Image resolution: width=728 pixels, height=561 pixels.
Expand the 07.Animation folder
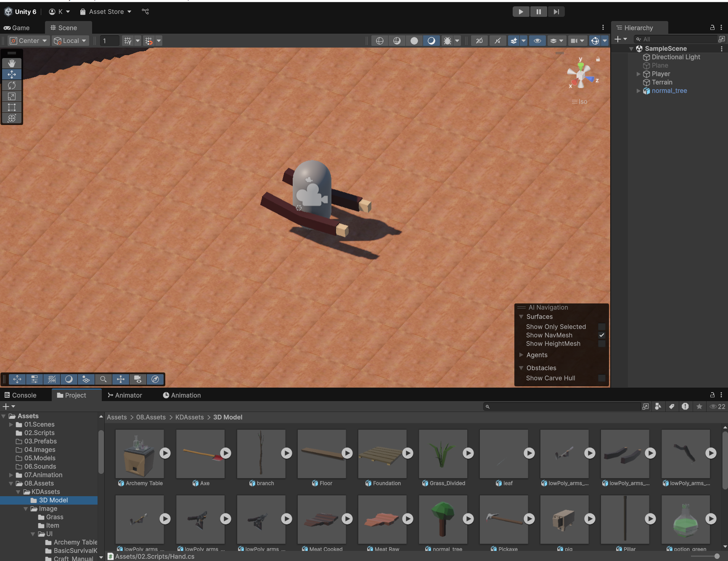[11, 475]
